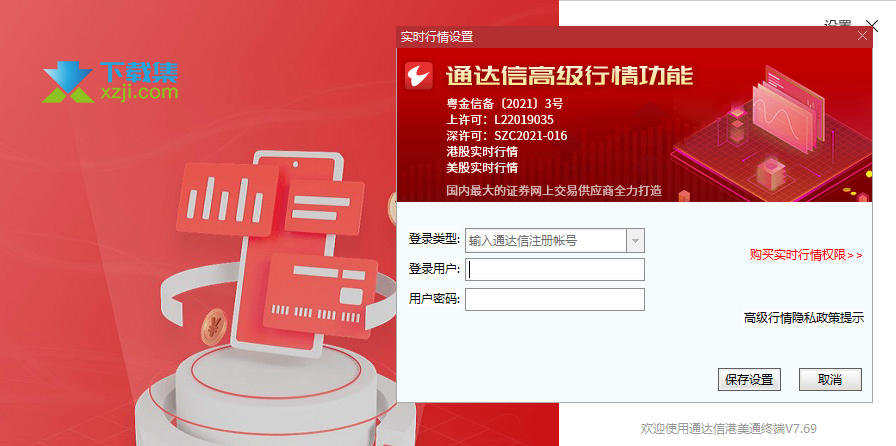
Task: Click the 下载集 arrow logo icon
Action: 68,82
